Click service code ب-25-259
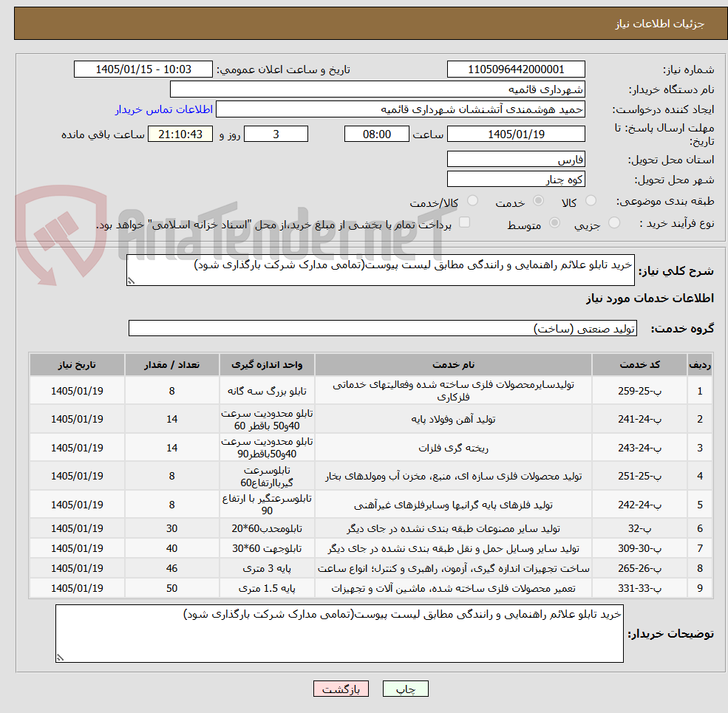 639,391
